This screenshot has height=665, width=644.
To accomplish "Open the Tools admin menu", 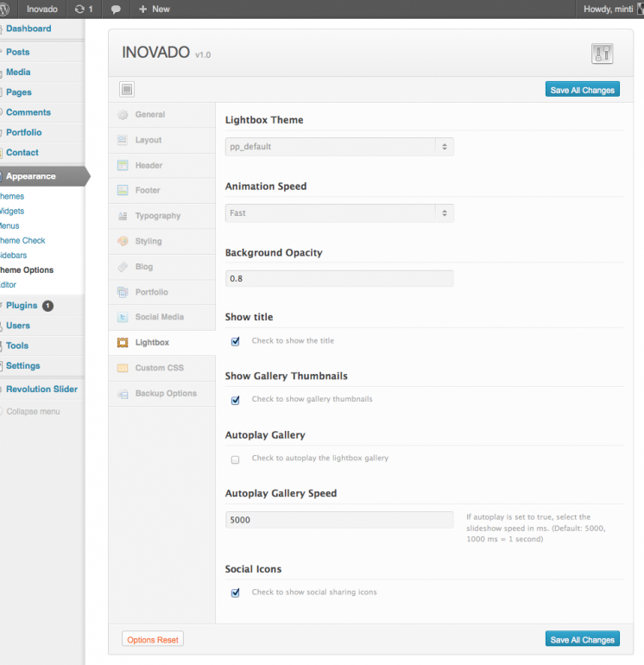I will point(17,345).
